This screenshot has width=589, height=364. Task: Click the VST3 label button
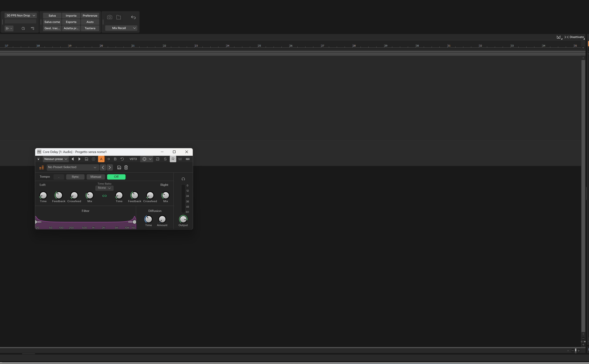133,159
